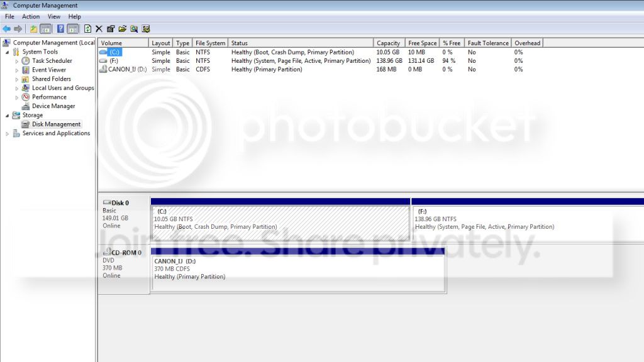Screen dimensions: 644x362
Task: Select Device Manager in the tree
Action: pyautogui.click(x=53, y=106)
